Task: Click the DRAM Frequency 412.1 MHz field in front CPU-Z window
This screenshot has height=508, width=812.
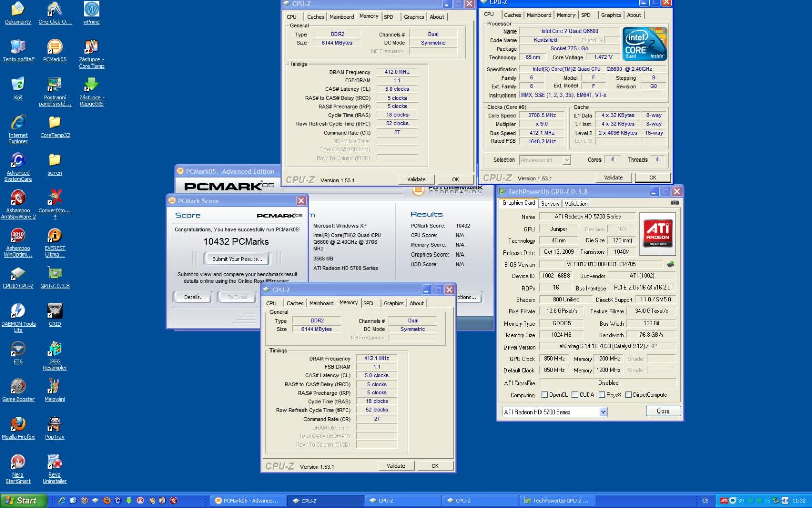Action: (377, 358)
